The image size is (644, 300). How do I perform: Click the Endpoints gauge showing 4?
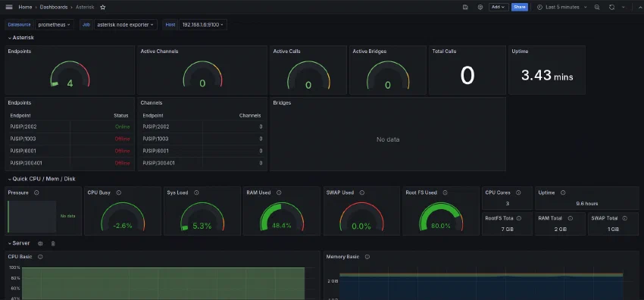tap(70, 74)
